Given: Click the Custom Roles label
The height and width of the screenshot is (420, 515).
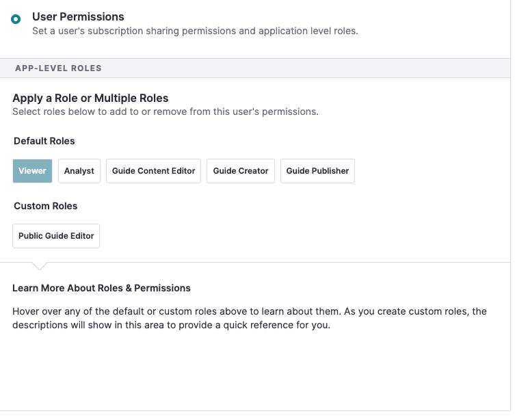Looking at the screenshot, I should [46, 206].
